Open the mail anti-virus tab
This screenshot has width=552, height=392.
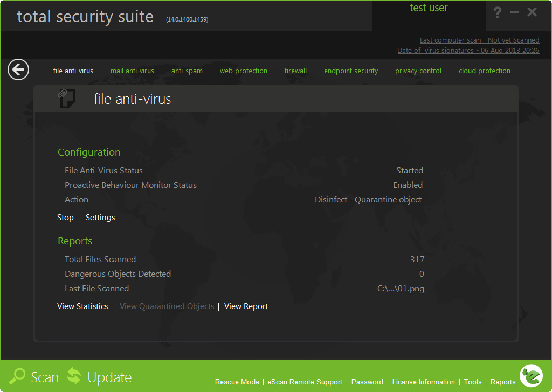[x=133, y=71]
